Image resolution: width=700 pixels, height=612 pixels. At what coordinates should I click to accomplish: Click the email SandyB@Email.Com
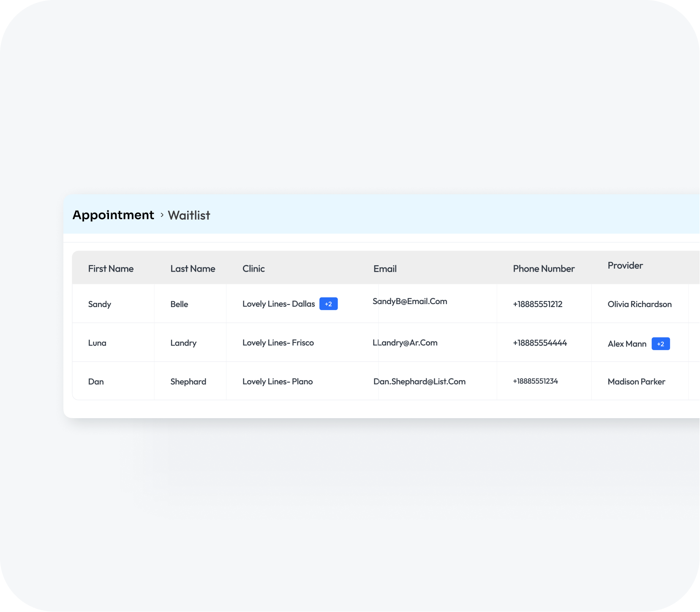tap(409, 302)
